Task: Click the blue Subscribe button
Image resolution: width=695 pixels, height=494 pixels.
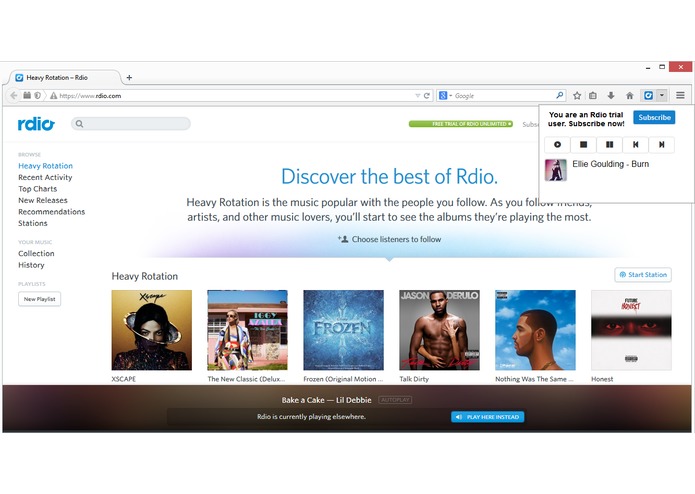Action: [654, 117]
